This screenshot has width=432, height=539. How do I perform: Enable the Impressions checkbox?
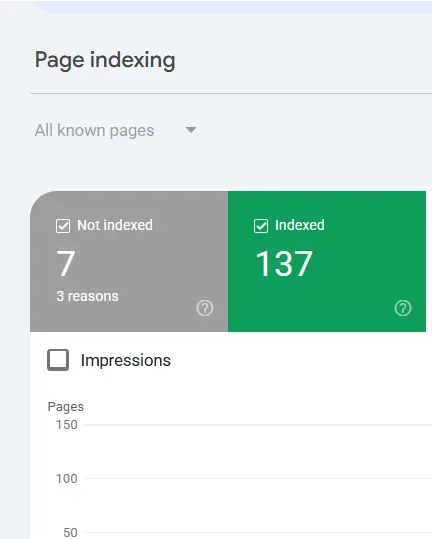[58, 360]
